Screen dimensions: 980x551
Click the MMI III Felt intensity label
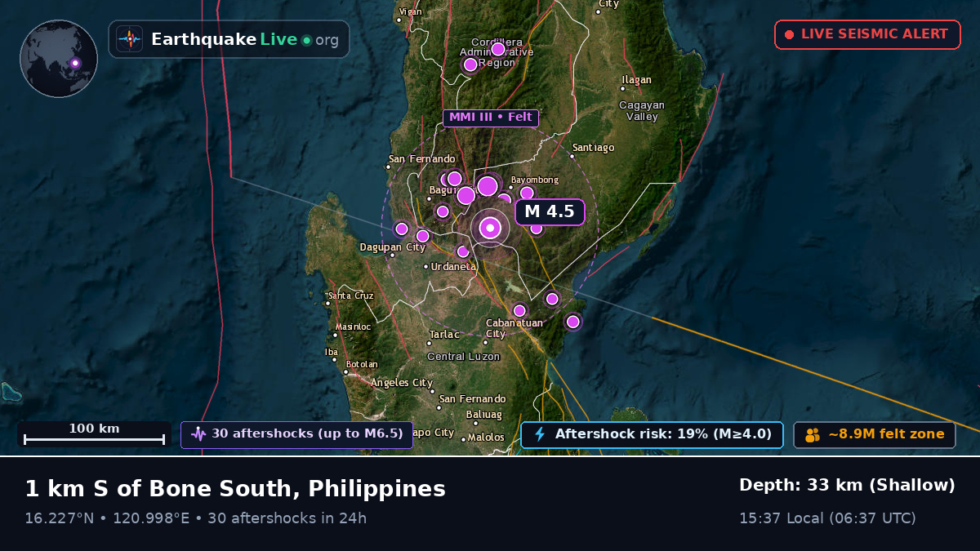(491, 118)
